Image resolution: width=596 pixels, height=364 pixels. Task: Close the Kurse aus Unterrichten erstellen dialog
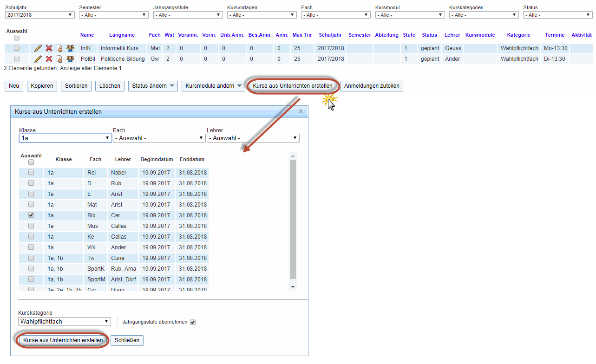tap(301, 111)
